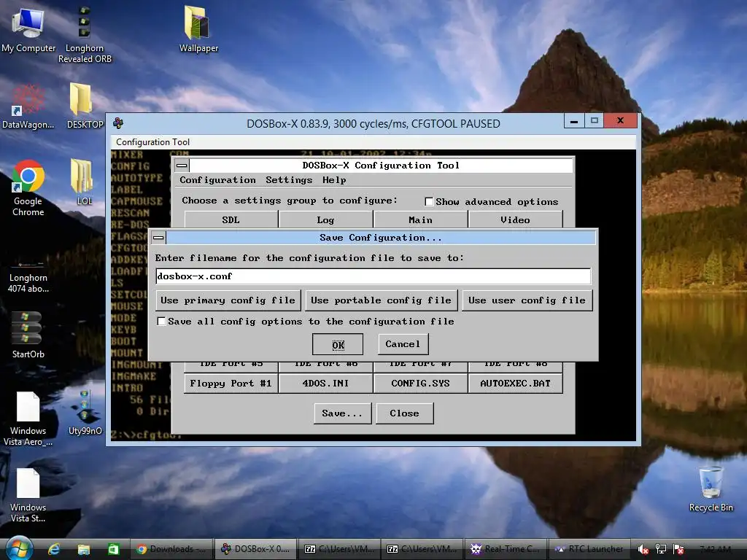Open the Recycle Bin
The height and width of the screenshot is (560, 747).
point(711,489)
